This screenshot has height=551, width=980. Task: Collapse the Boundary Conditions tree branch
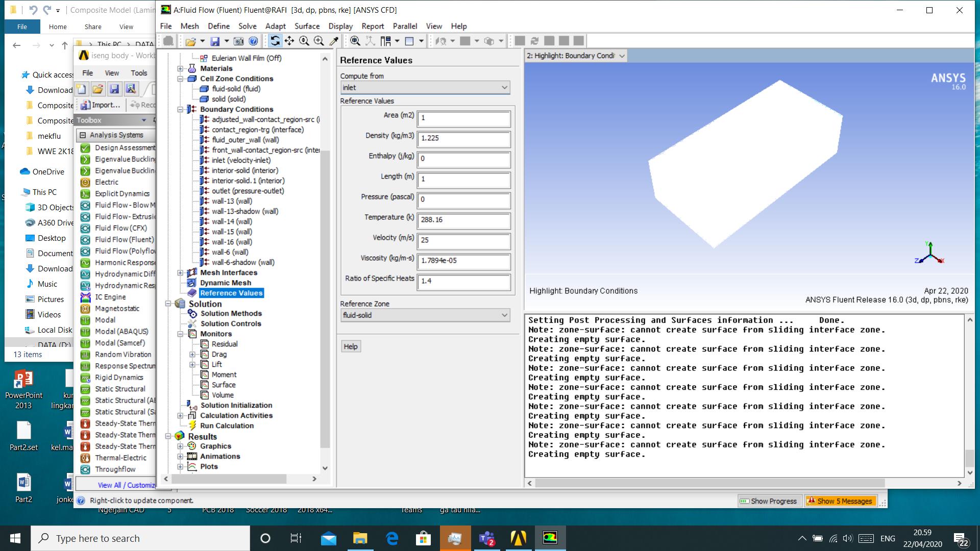click(x=180, y=109)
